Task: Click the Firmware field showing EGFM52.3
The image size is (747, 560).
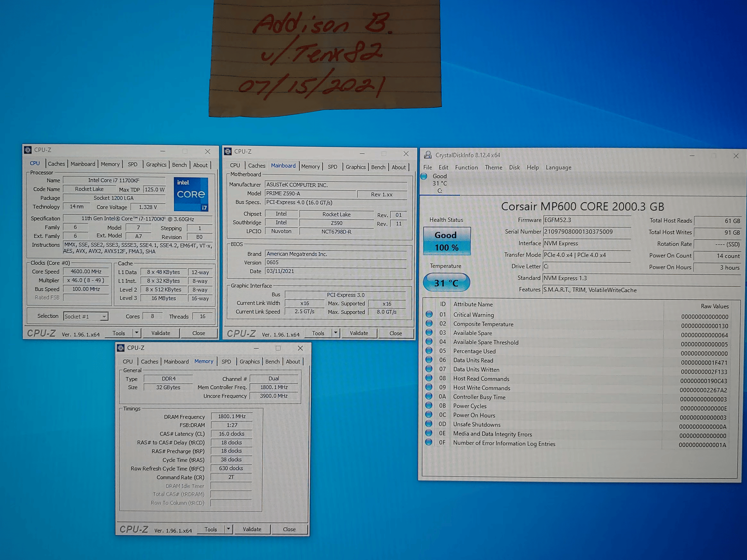Action: pos(587,220)
